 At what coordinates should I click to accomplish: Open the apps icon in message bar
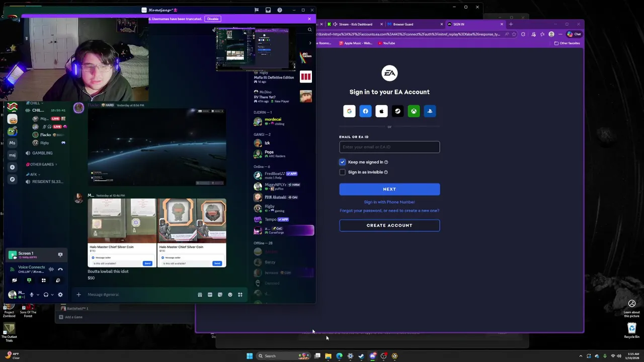[240, 295]
